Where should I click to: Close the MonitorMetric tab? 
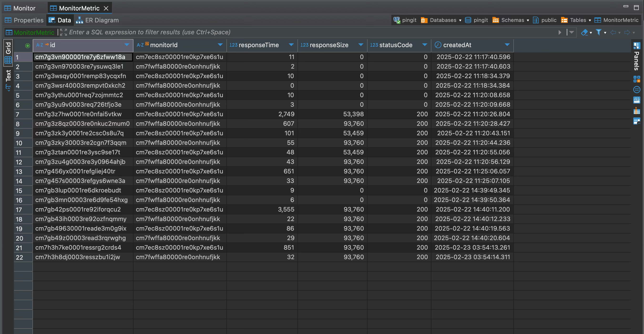coord(106,9)
